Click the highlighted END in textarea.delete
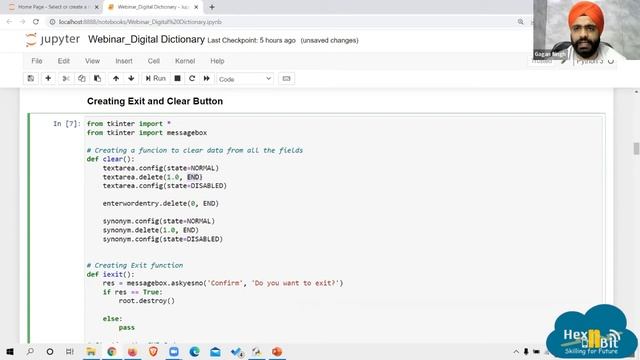The width and height of the screenshot is (640, 360). [193, 177]
